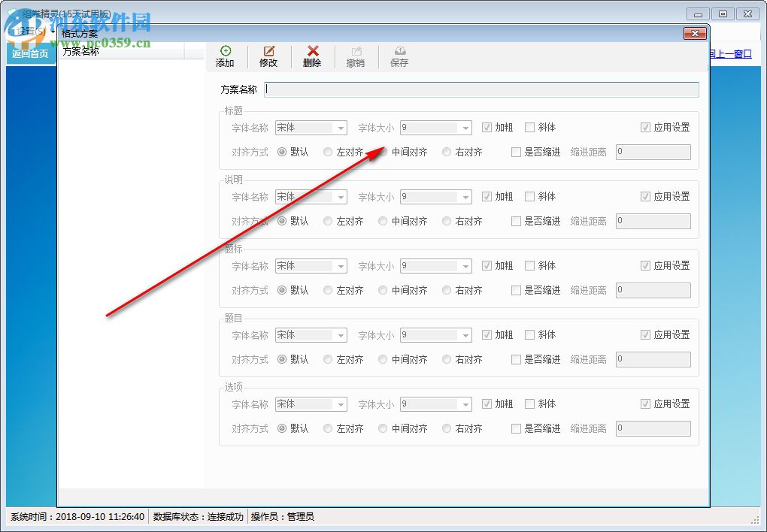The image size is (767, 532).
Task: Select 默认 alignment in 题目 section
Action: click(282, 359)
